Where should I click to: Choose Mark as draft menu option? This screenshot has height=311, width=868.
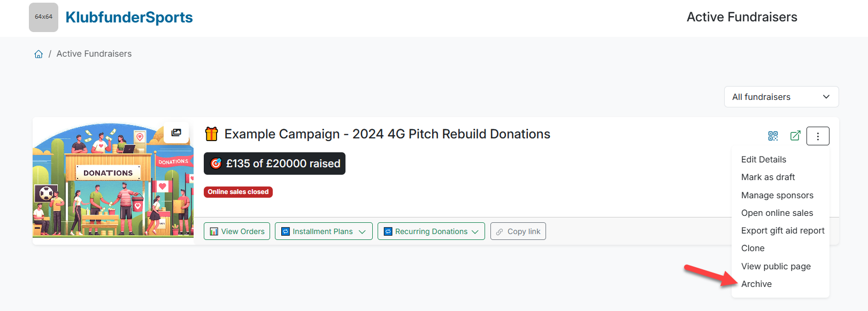pos(767,177)
